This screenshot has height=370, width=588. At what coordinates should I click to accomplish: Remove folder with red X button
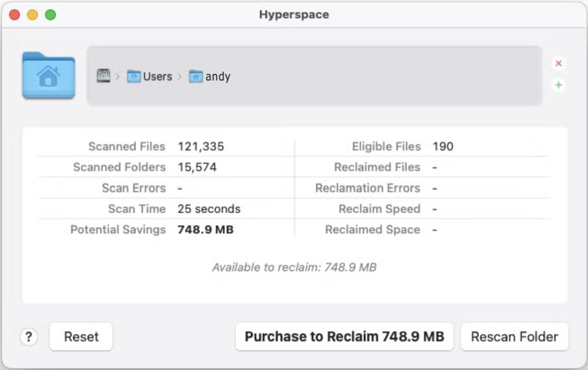(558, 63)
